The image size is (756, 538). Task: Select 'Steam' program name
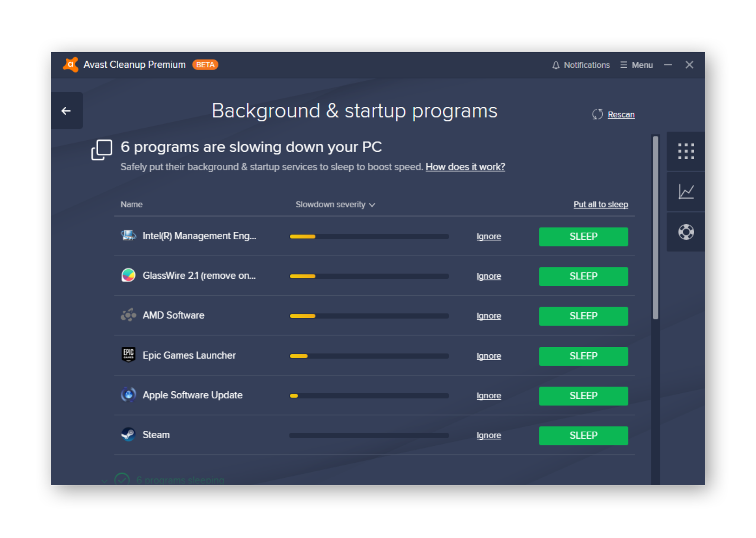coord(156,435)
